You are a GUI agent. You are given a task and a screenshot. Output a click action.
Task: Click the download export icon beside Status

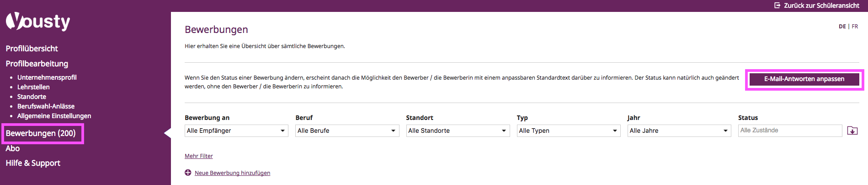coord(852,131)
